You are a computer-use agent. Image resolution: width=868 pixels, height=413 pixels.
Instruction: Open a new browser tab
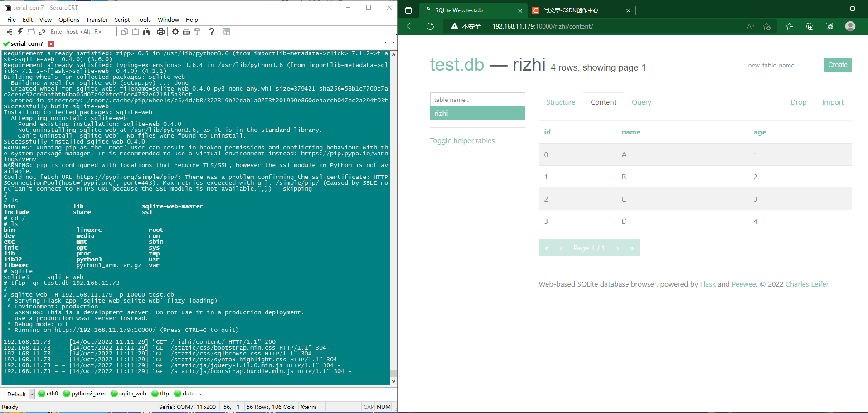pyautogui.click(x=644, y=10)
